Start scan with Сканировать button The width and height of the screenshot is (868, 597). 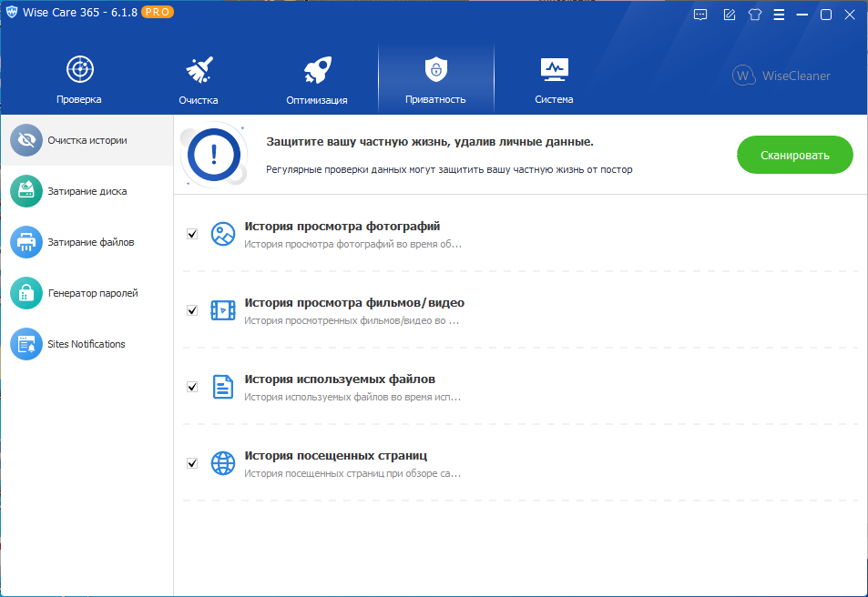tap(794, 155)
